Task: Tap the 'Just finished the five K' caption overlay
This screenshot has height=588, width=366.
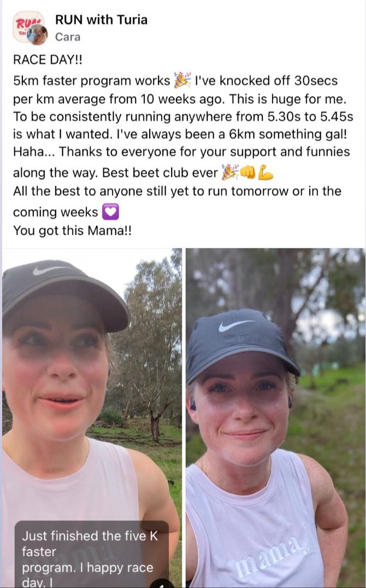Action: point(91,554)
